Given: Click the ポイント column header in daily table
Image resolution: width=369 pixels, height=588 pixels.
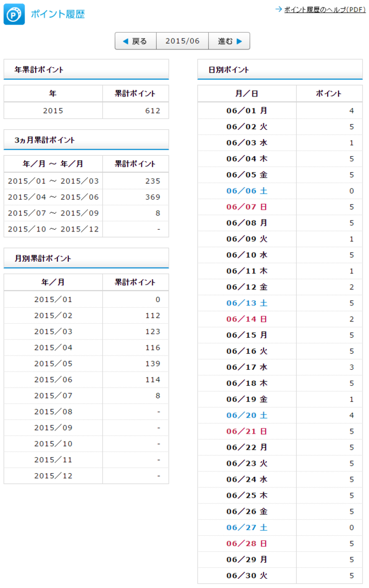Looking at the screenshot, I should tap(329, 94).
